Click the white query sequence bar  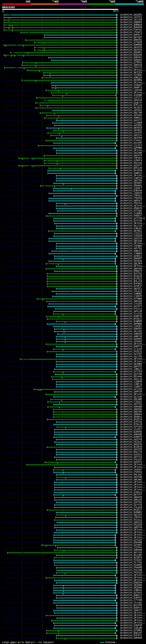coord(60,10)
